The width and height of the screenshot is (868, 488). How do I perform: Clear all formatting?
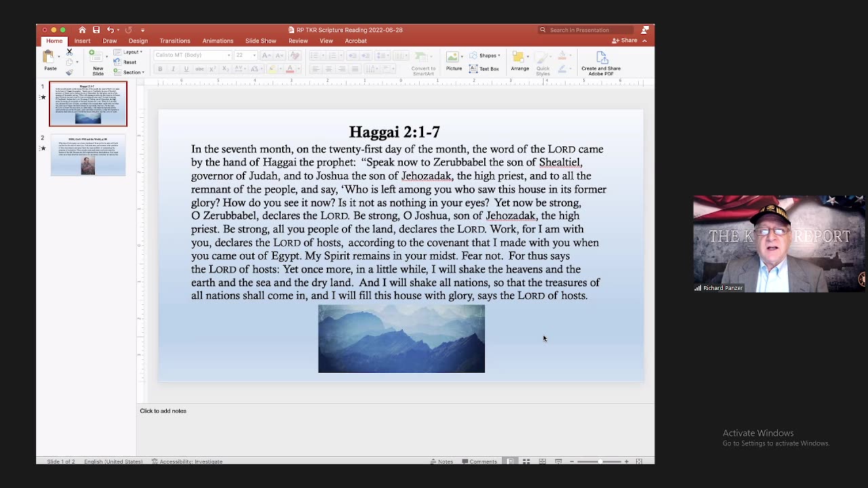tap(294, 55)
